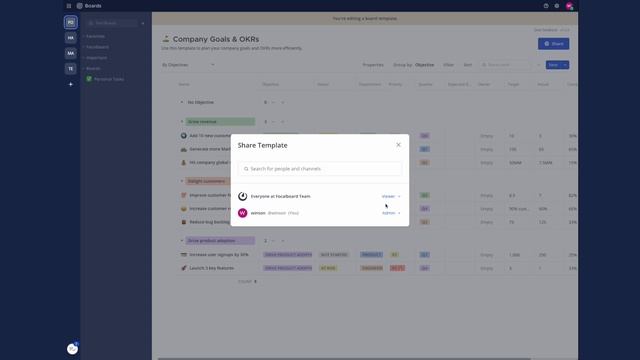Open card Launch 3 key features
This screenshot has height=360, width=640.
coord(211,268)
